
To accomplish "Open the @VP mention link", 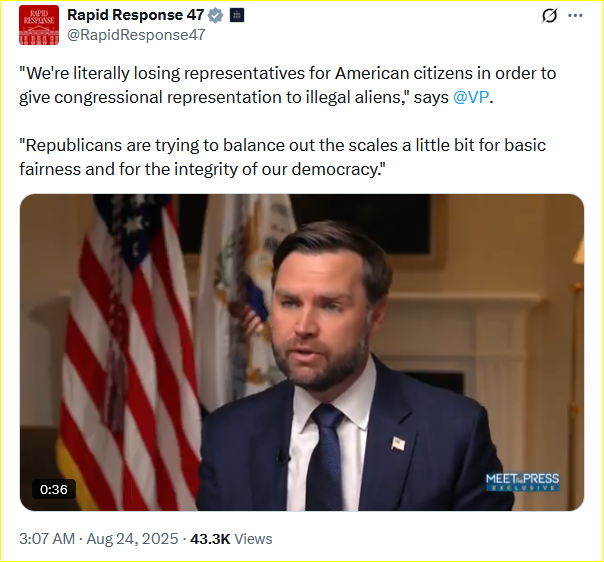I will [x=471, y=97].
